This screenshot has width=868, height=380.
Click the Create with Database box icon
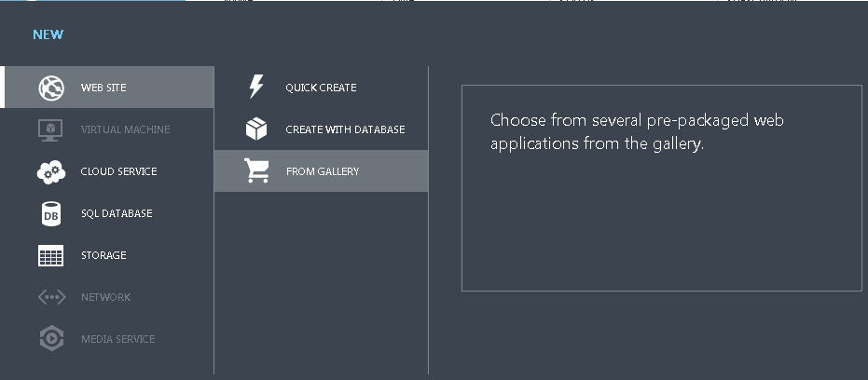[255, 129]
